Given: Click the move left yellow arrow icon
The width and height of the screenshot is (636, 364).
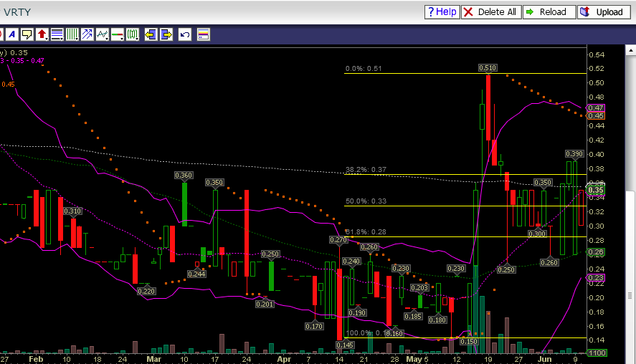Looking at the screenshot, I should point(151,34).
